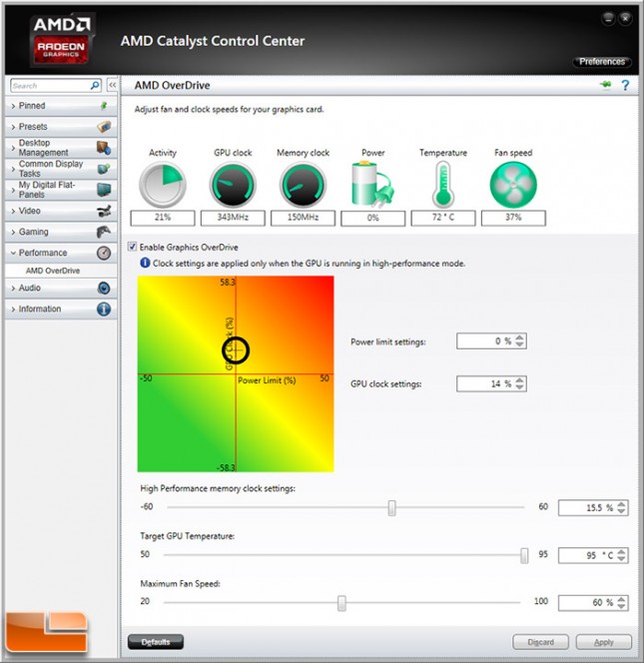This screenshot has height=663, width=644.
Task: Click the black circle marker on heat map
Action: point(236,350)
